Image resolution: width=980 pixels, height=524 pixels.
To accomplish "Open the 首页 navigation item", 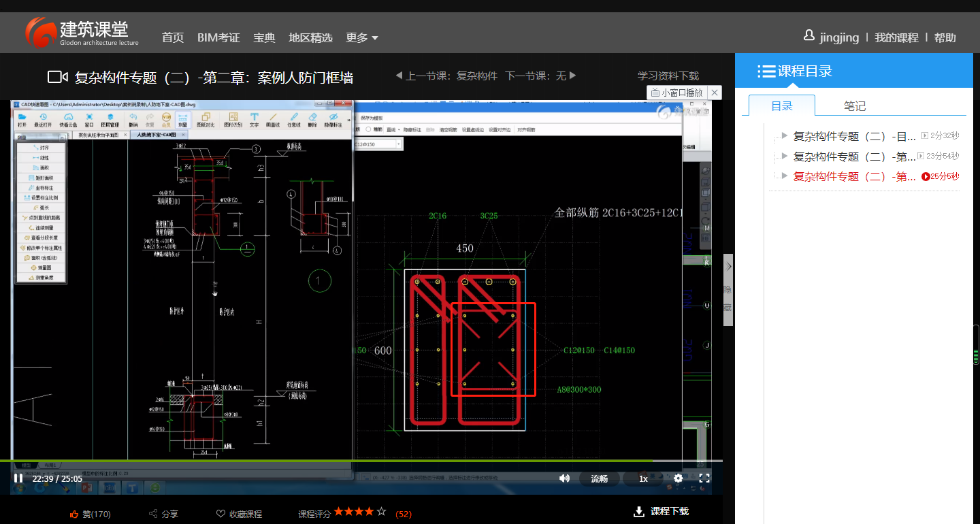I will tap(173, 37).
